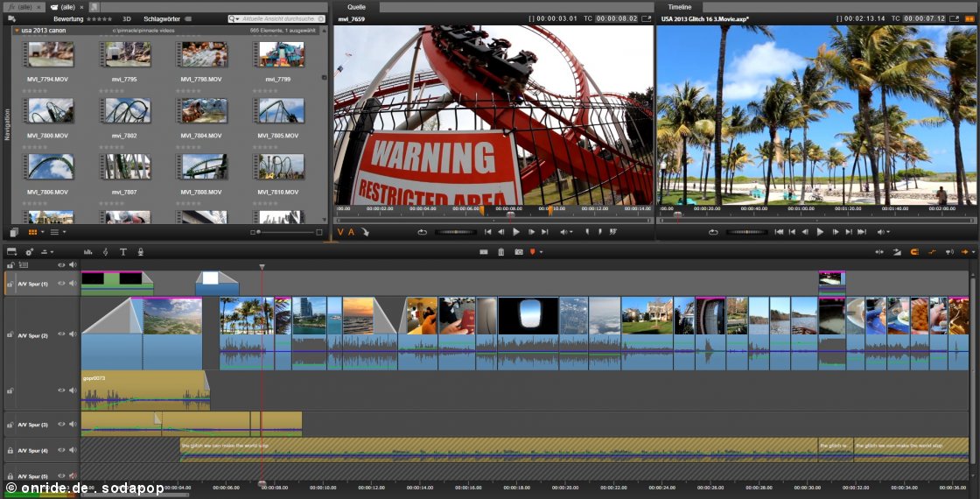
Task: Toggle trim mode on timeline toolbar
Action: point(879,252)
